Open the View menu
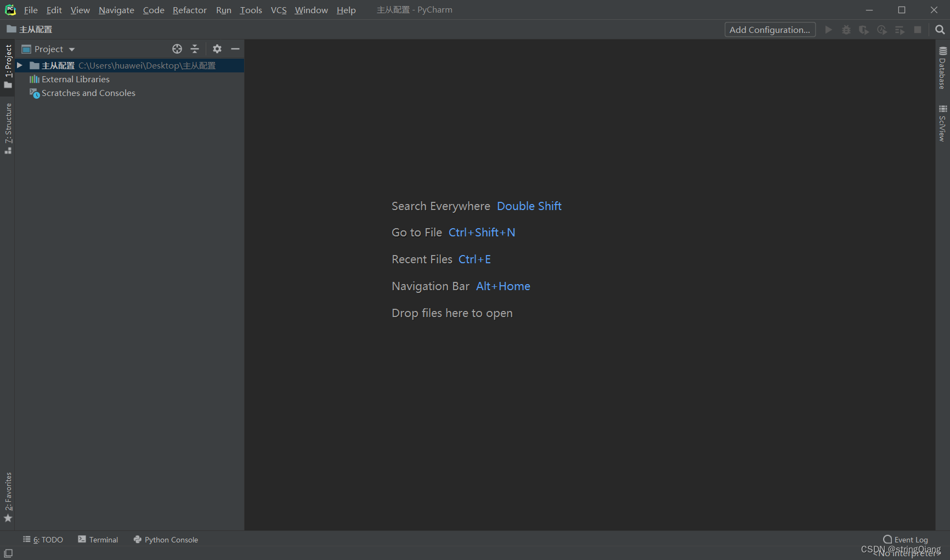The width and height of the screenshot is (950, 560). coord(80,10)
